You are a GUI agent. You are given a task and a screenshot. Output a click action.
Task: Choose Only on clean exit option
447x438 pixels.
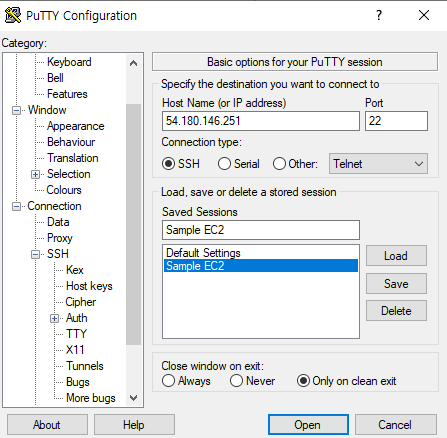tap(303, 381)
